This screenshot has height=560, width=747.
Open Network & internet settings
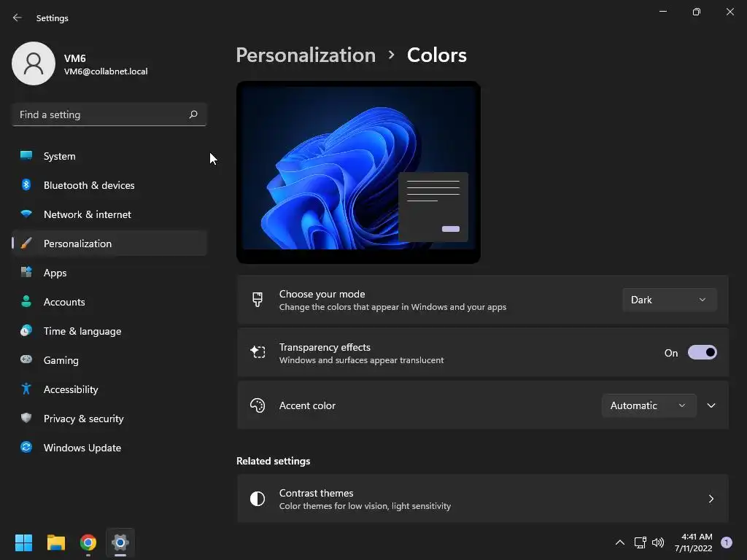coord(109,214)
